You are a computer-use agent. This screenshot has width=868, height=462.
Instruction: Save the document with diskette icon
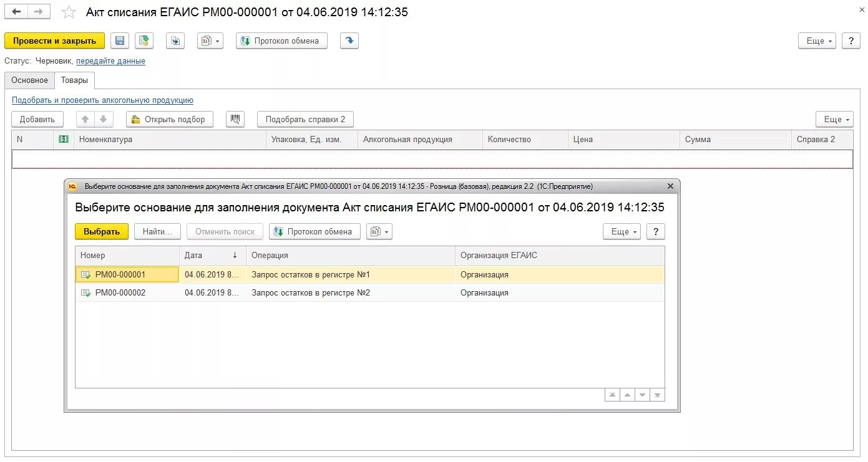pyautogui.click(x=120, y=41)
